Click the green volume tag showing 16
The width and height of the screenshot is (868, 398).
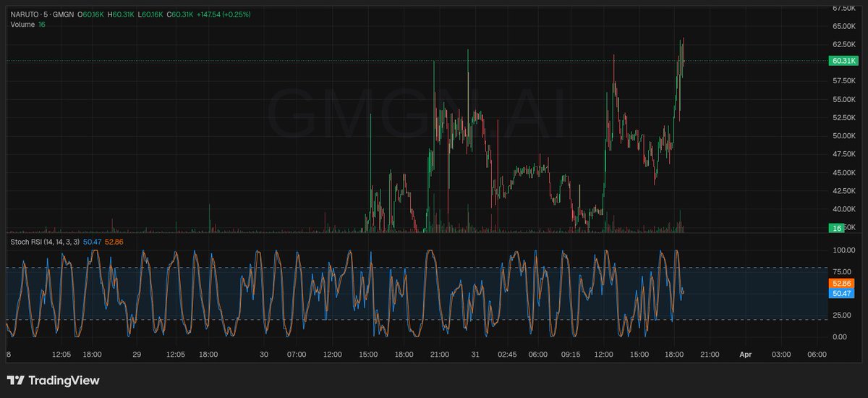(x=838, y=227)
